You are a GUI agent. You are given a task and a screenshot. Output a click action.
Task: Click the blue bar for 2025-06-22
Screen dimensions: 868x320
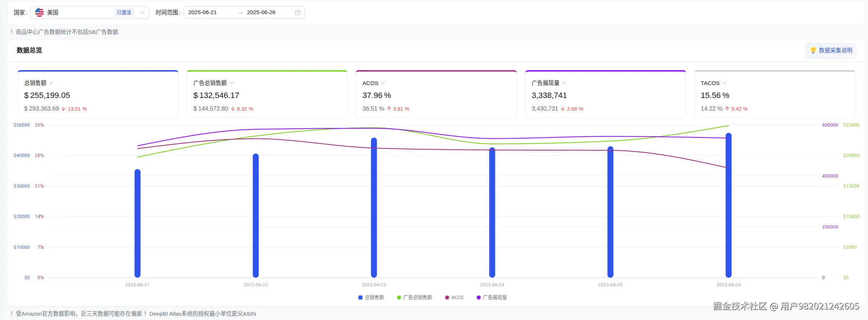click(x=256, y=216)
